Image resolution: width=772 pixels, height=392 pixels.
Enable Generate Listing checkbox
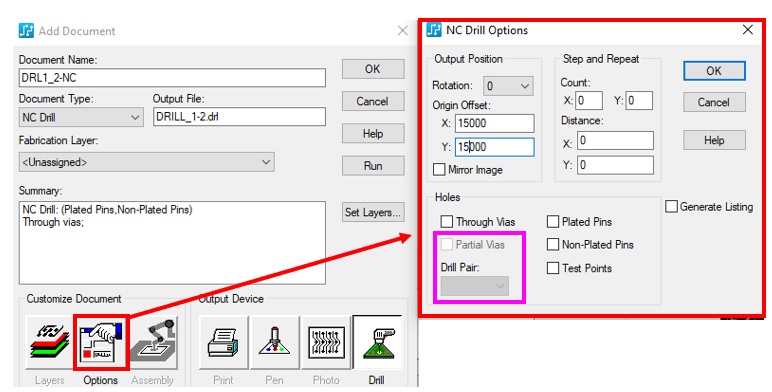(x=671, y=206)
